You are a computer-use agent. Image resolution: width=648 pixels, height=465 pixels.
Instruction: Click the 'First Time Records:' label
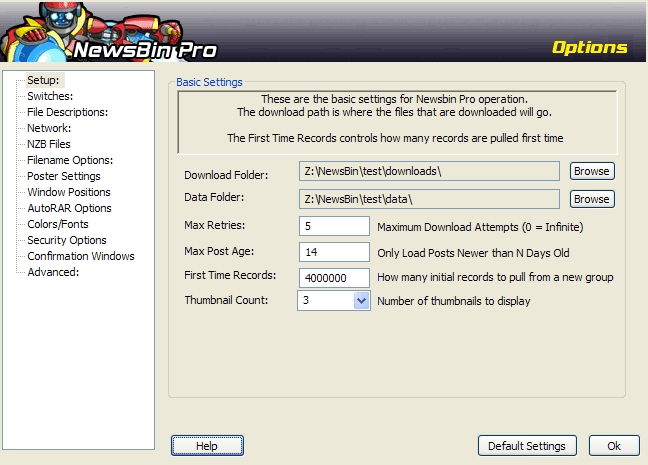(230, 275)
